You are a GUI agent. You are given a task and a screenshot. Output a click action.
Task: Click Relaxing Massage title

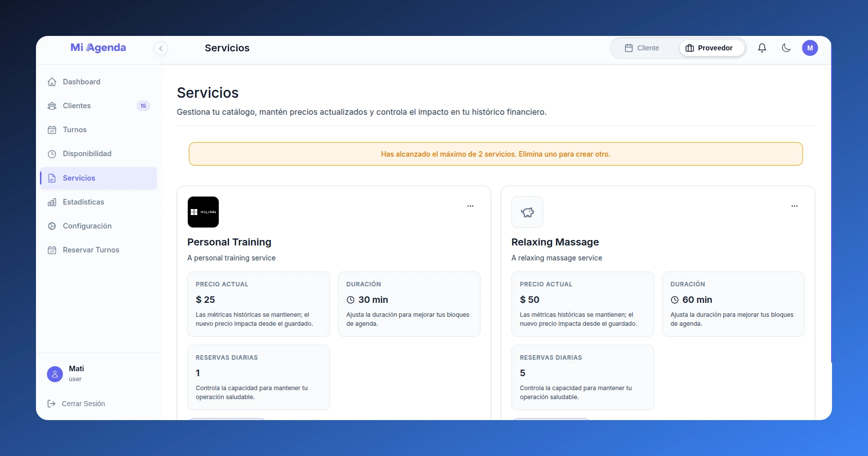click(x=555, y=242)
